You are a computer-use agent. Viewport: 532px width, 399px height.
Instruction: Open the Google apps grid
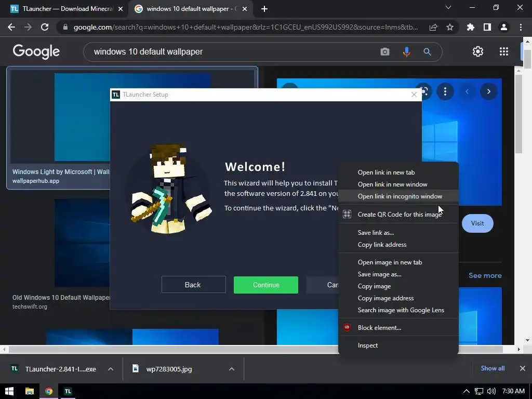504,51
